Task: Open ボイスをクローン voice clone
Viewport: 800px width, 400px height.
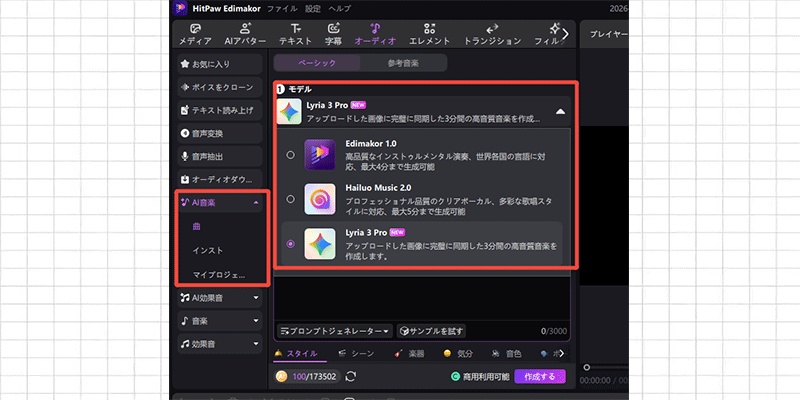Action: pos(220,87)
